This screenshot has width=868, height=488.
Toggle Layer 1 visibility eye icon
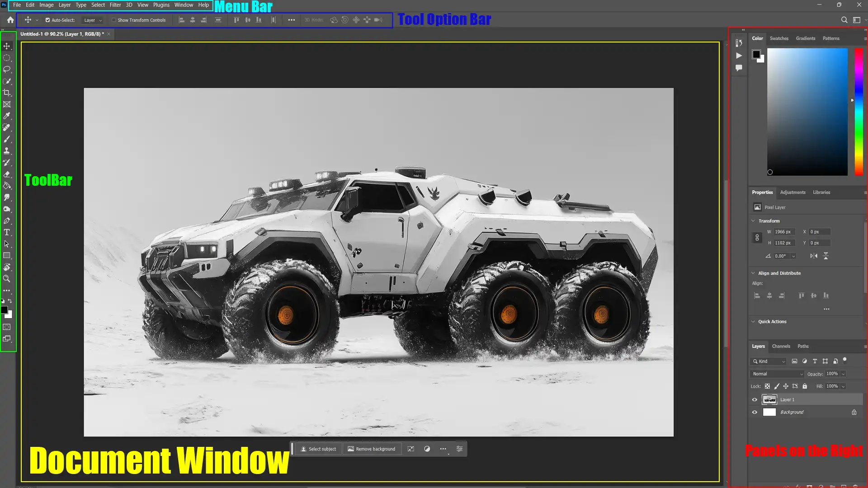[x=755, y=399]
